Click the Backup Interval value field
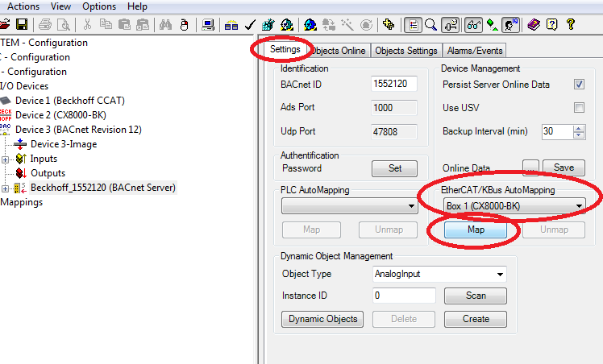The image size is (603, 364). pyautogui.click(x=557, y=132)
